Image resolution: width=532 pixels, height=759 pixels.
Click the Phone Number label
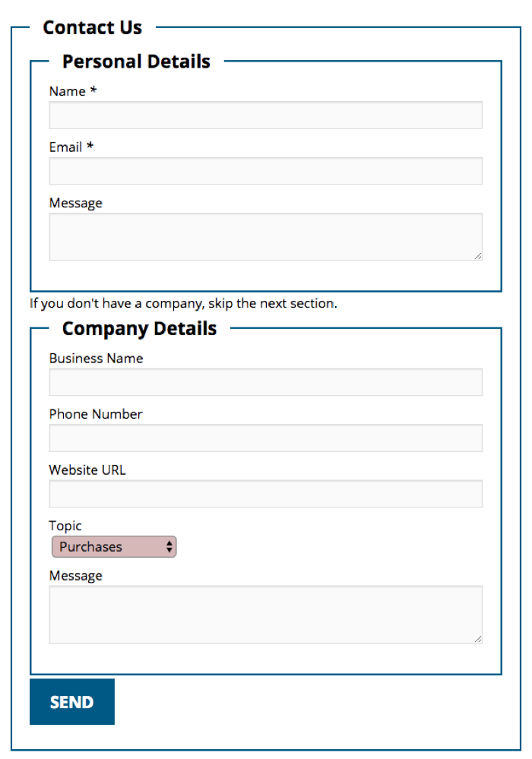pyautogui.click(x=96, y=414)
